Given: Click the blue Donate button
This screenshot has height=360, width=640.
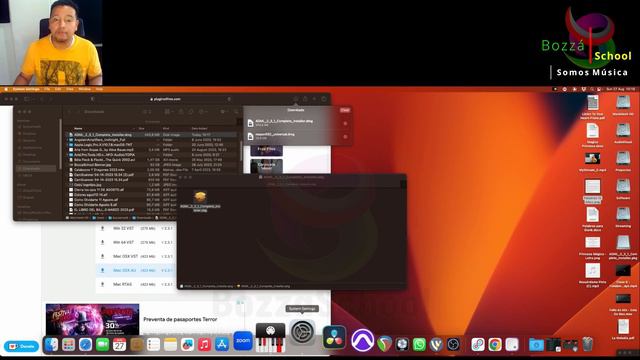Looking at the screenshot, I should (21, 347).
